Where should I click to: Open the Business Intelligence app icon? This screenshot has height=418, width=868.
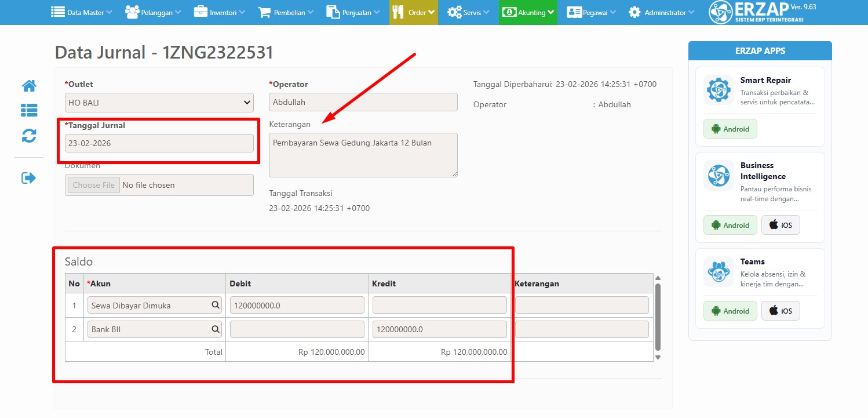[719, 175]
